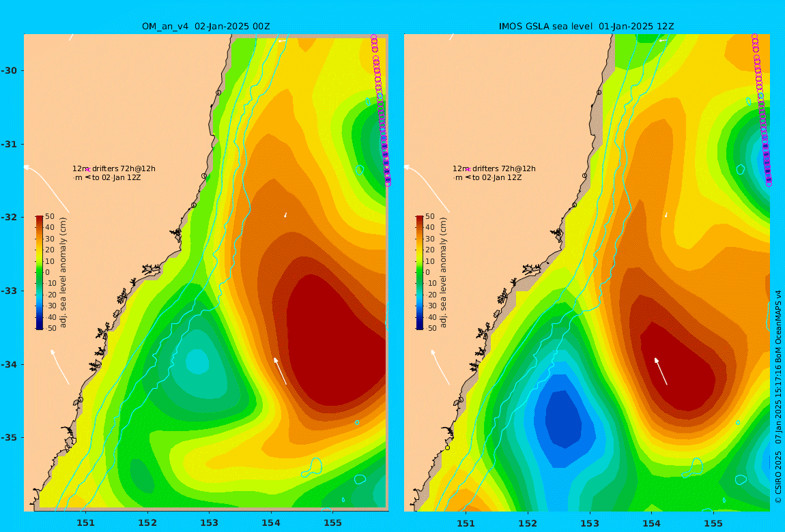Screen dimensions: 785x532
Task: Click longitude label 155 under the right map
Action: 713,523
